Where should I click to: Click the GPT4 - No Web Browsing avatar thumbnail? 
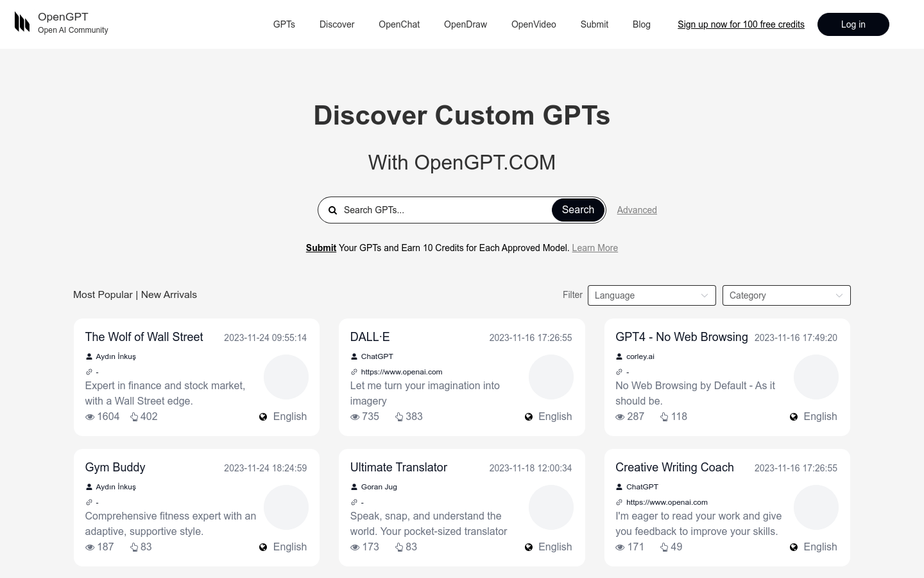pyautogui.click(x=816, y=377)
